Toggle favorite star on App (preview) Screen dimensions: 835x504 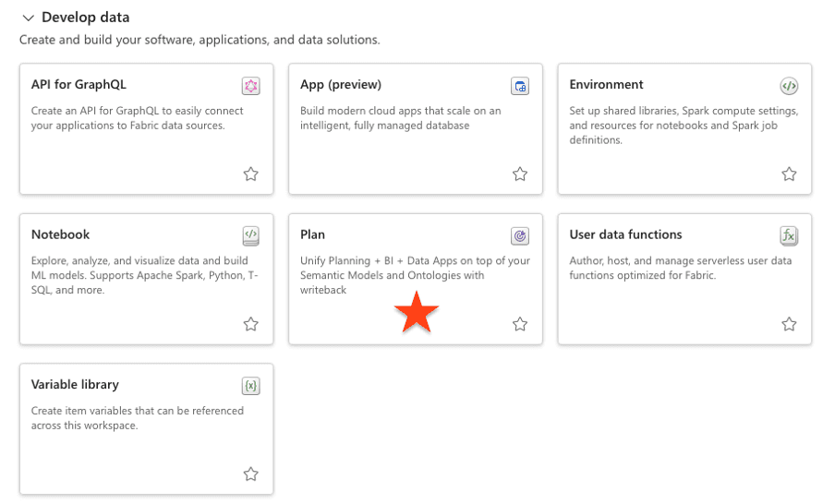tap(520, 174)
